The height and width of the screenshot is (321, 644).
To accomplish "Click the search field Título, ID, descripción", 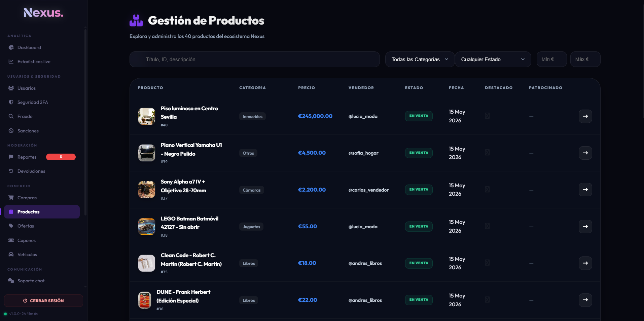I will 255,59.
